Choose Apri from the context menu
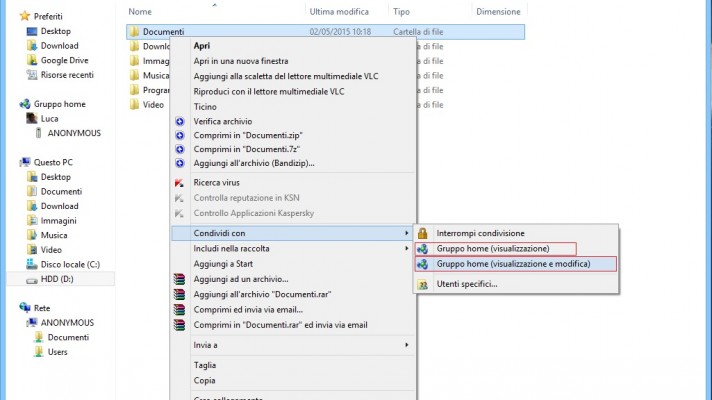This screenshot has height=400, width=712. point(202,46)
